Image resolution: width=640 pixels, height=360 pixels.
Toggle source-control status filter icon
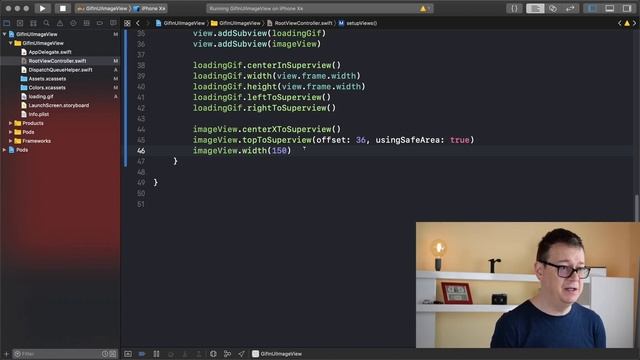pos(113,354)
